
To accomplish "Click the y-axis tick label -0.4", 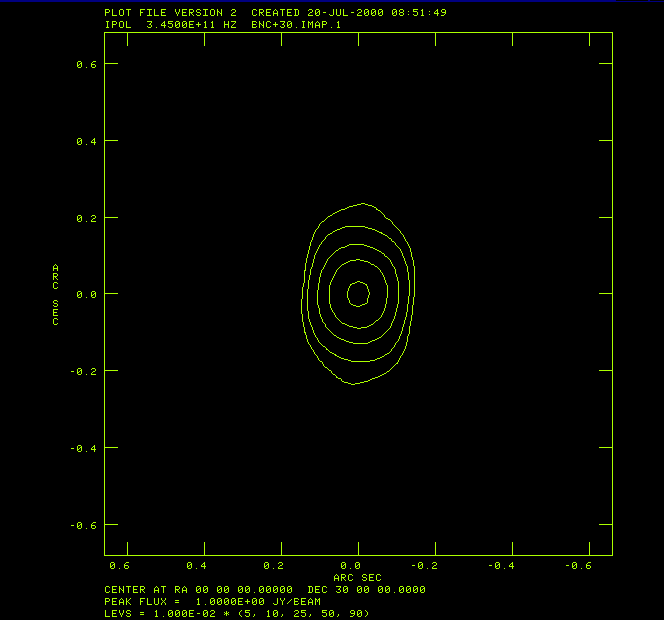I will pyautogui.click(x=83, y=448).
